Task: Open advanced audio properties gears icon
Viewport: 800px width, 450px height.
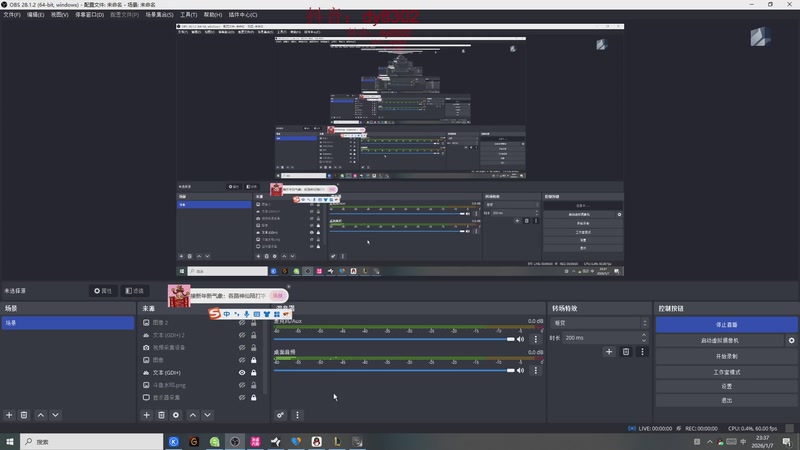Action: pyautogui.click(x=281, y=415)
